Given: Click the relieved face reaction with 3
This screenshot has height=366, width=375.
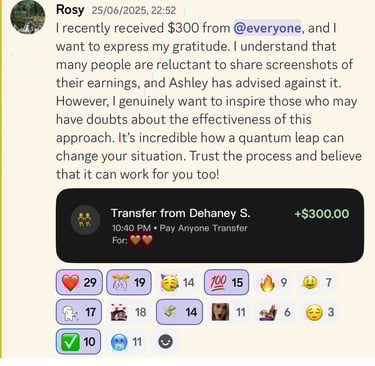Looking at the screenshot, I should pos(320,312).
